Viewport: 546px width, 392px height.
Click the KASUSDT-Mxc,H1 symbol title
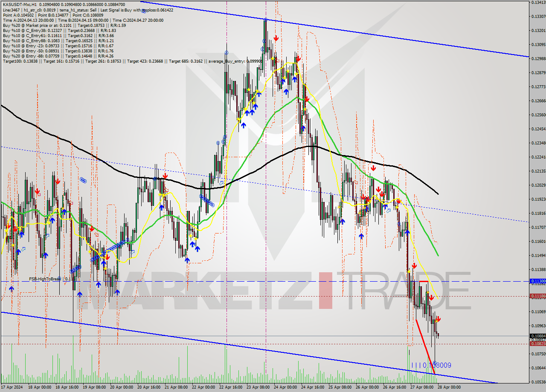19,4
